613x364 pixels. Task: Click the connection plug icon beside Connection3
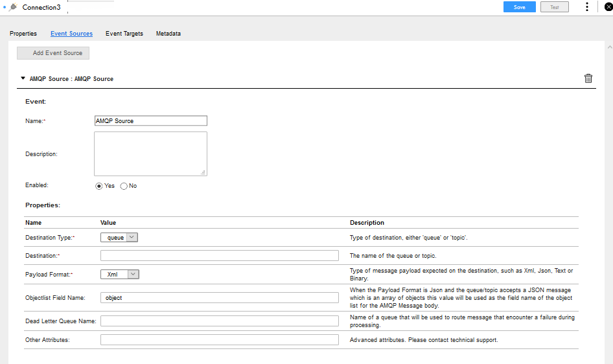[14, 7]
